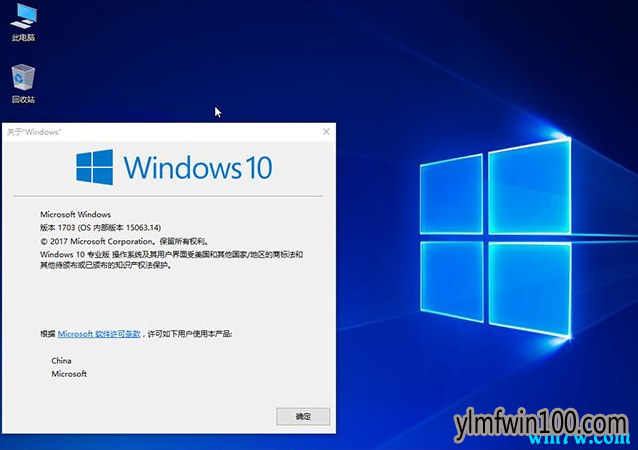
Task: Click the licensed user 'China' text
Action: tap(61, 360)
